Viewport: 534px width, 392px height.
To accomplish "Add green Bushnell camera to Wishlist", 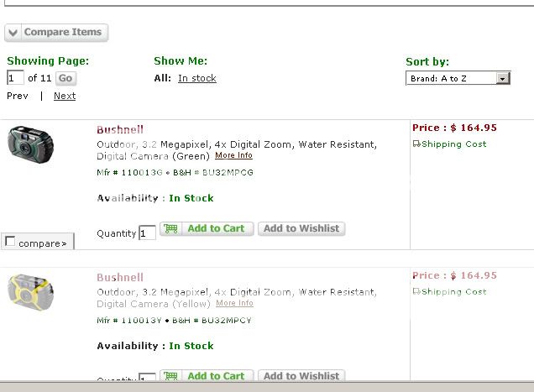I will coord(301,228).
